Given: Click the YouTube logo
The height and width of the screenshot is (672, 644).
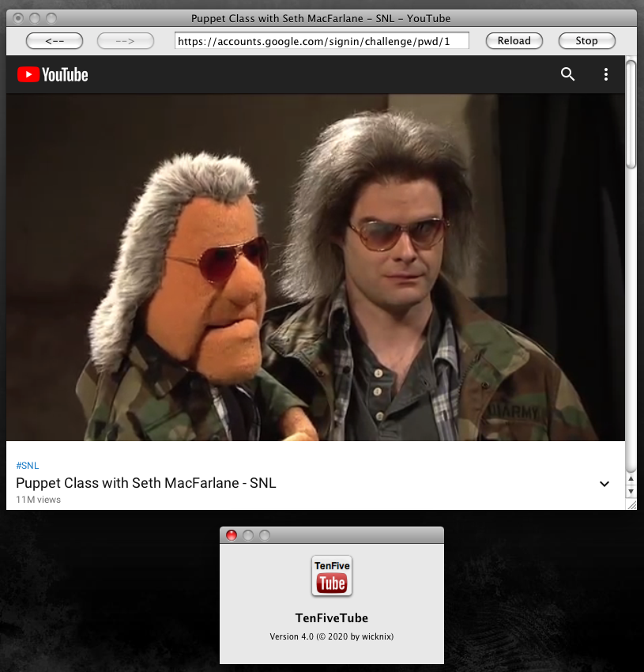Looking at the screenshot, I should pos(52,74).
